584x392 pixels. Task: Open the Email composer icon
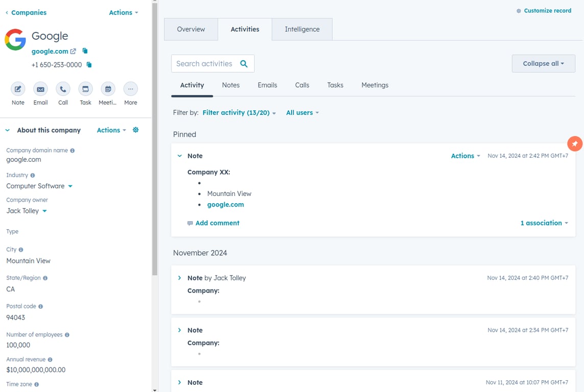[x=40, y=89]
